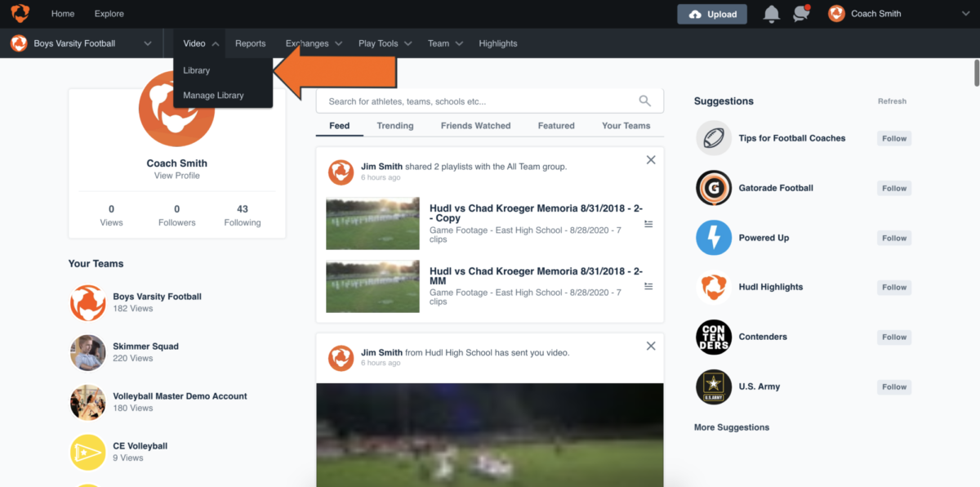The height and width of the screenshot is (487, 980).
Task: Click the Tips for Football Coaches icon
Action: [x=713, y=138]
